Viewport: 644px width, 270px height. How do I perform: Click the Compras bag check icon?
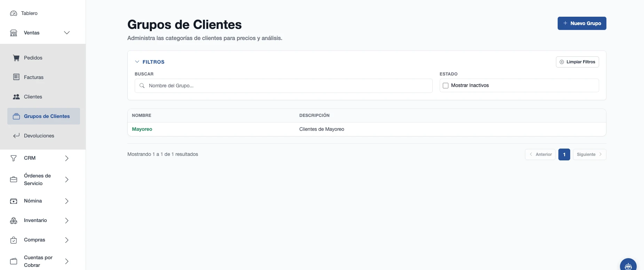(x=14, y=240)
